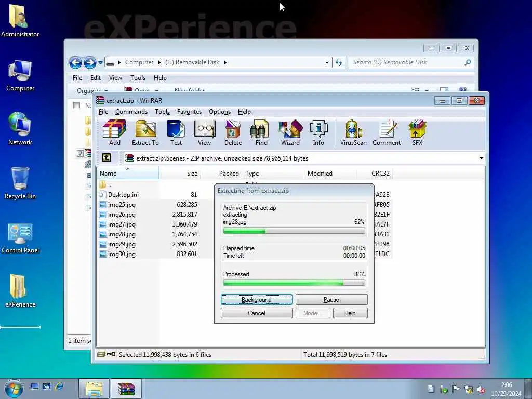Screen dimensions: 532x399
Task: Open the Administrator desktop folder
Action: 20,21
